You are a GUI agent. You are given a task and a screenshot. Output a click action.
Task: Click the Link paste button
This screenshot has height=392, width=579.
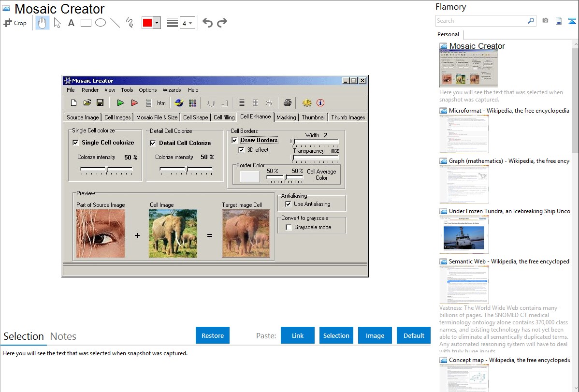point(298,335)
